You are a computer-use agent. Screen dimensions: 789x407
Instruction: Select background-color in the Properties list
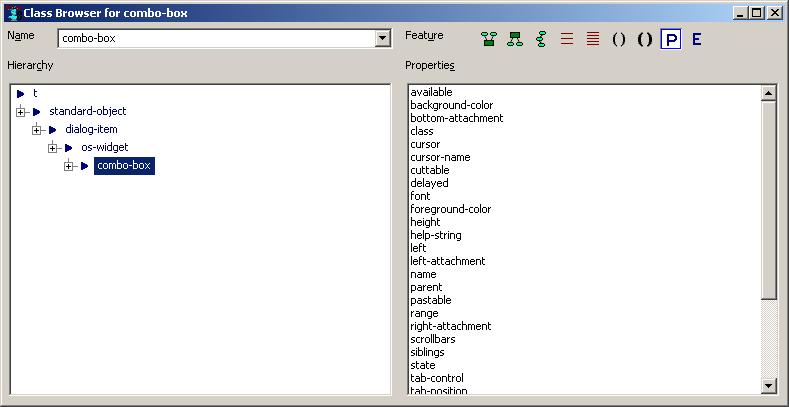coord(451,105)
